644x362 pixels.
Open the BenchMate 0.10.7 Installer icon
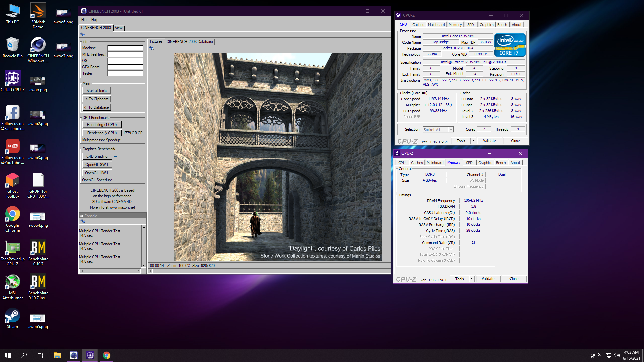(x=38, y=287)
